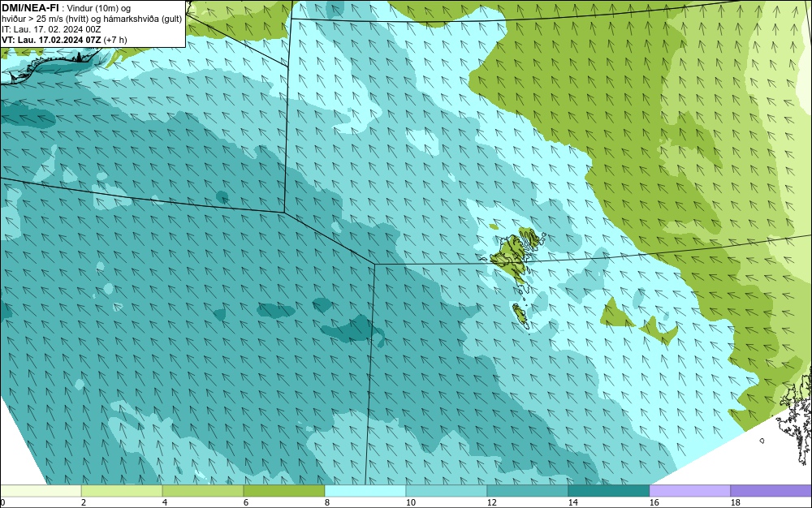Click the small southern island below the Faroes
The image size is (812, 508).
point(520,316)
